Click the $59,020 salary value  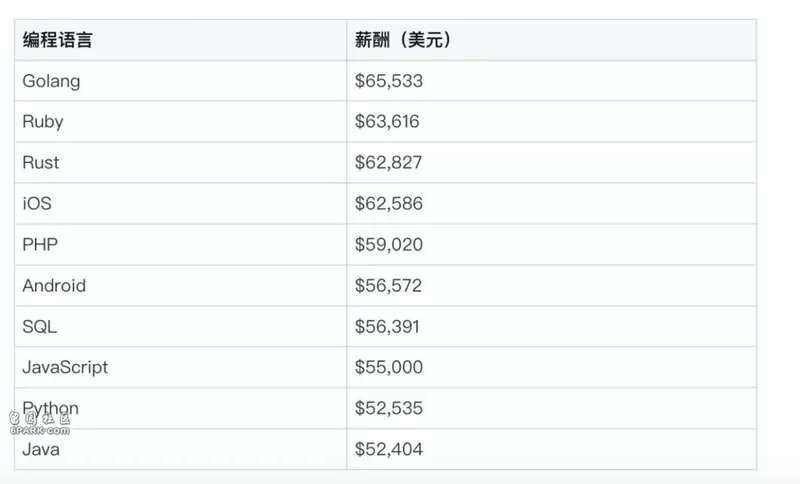[x=389, y=244]
